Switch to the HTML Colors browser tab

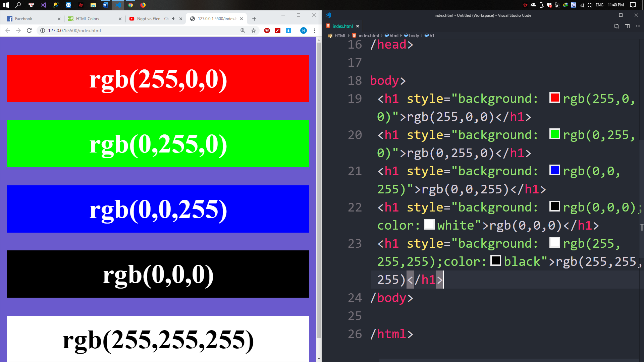click(x=88, y=19)
